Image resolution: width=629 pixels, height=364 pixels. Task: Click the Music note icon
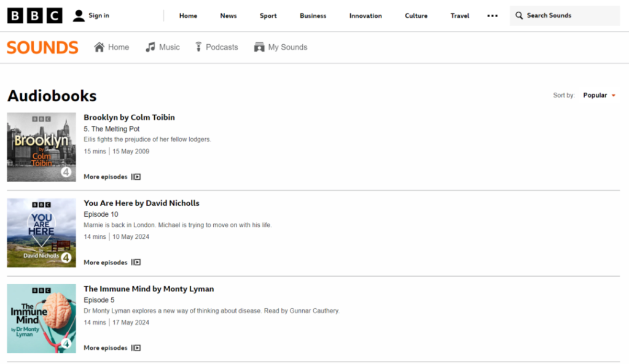[x=150, y=47]
